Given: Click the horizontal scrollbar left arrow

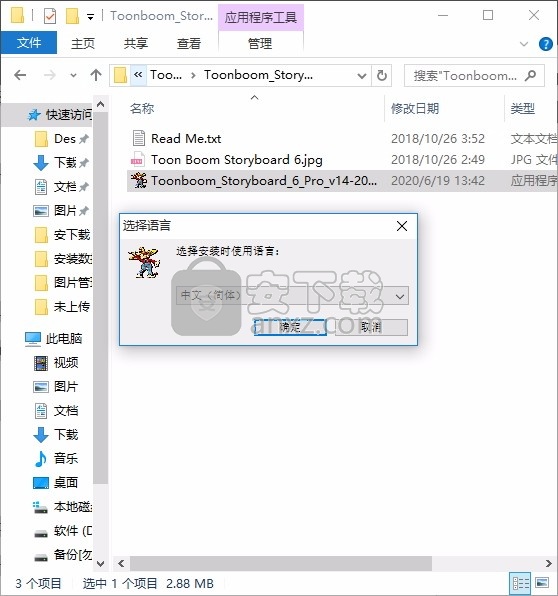Looking at the screenshot, I should tap(121, 563).
